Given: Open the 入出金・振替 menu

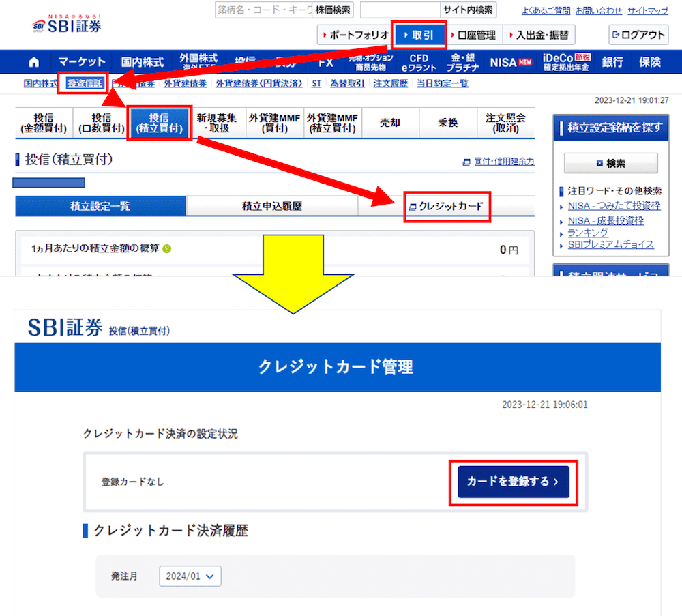Looking at the screenshot, I should coord(539,35).
